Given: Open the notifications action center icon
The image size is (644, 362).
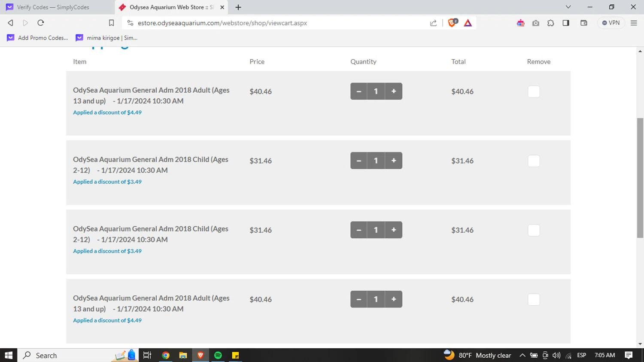Looking at the screenshot, I should 629,355.
